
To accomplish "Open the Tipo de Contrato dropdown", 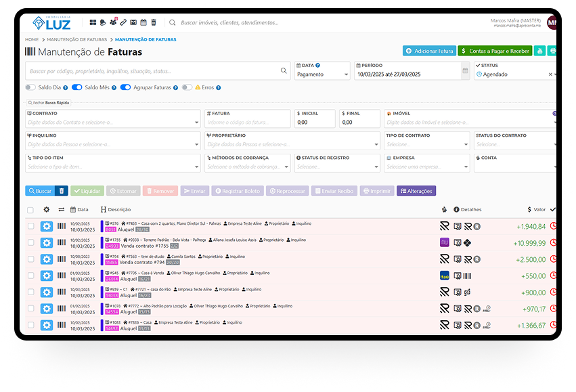I will pos(427,141).
